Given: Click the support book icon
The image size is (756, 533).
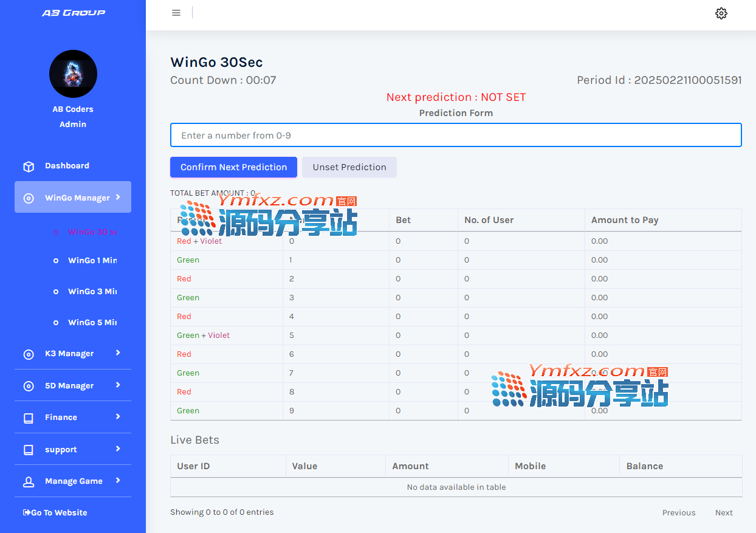Looking at the screenshot, I should tap(29, 450).
